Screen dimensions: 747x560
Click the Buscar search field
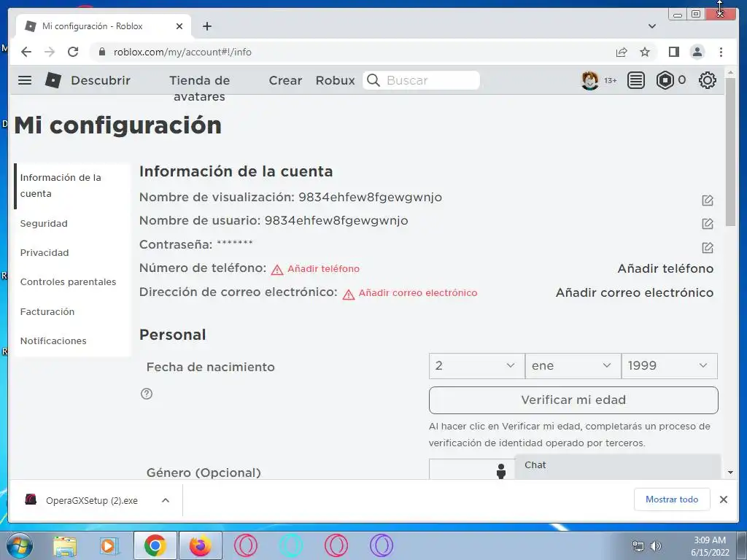pos(422,80)
